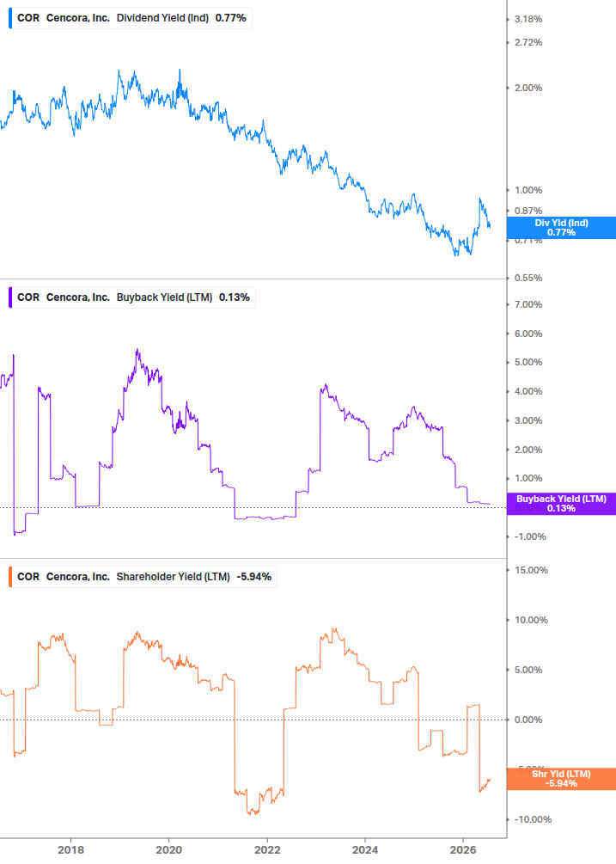The image size is (616, 864).
Task: Click the 2020 label on the time axis
Action: pyautogui.click(x=168, y=849)
